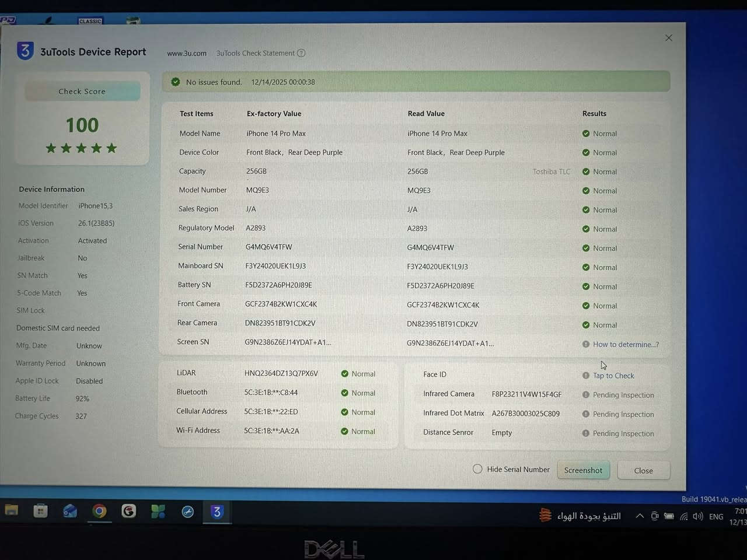Click the volume speaker icon in system tray
Image resolution: width=747 pixels, height=560 pixels.
pyautogui.click(x=697, y=516)
